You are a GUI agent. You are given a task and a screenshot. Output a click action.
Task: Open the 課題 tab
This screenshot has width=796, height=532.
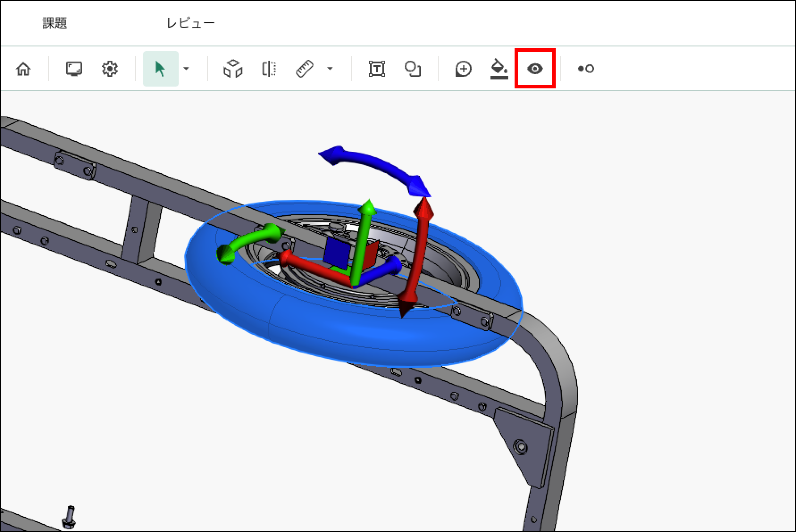tap(55, 23)
